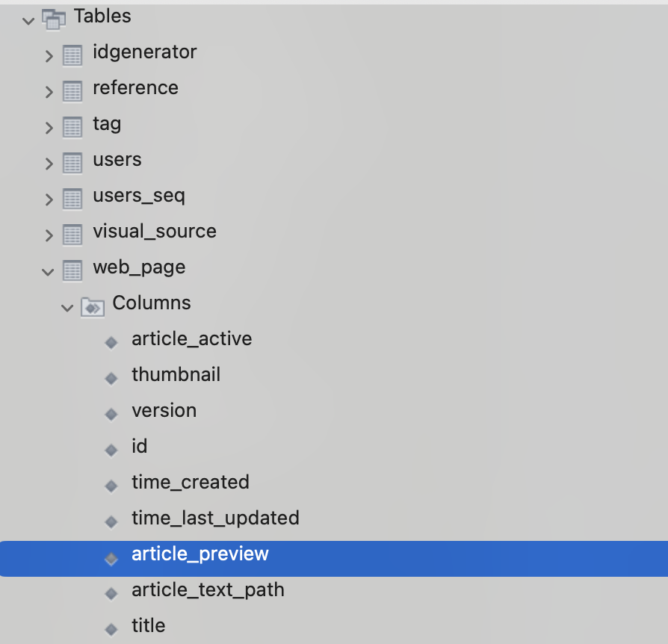The height and width of the screenshot is (644, 668).
Task: Click the id column diamond icon
Action: (111, 450)
